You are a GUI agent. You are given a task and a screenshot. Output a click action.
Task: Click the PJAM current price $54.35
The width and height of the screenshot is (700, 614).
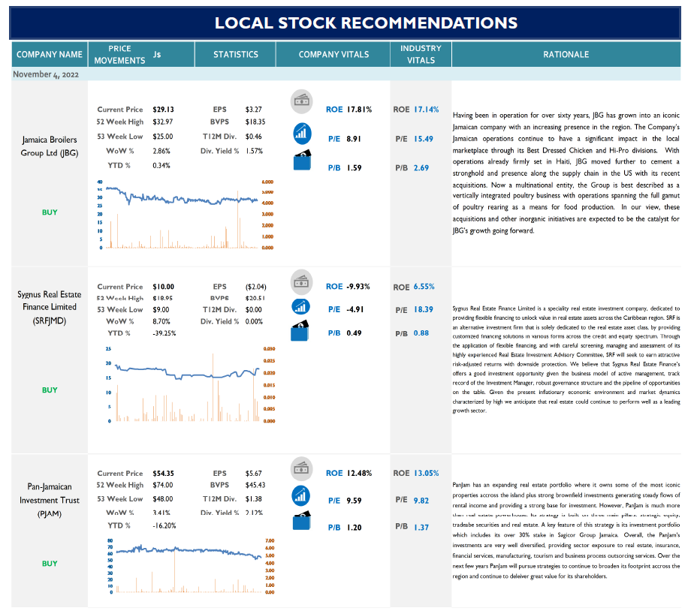[164, 474]
